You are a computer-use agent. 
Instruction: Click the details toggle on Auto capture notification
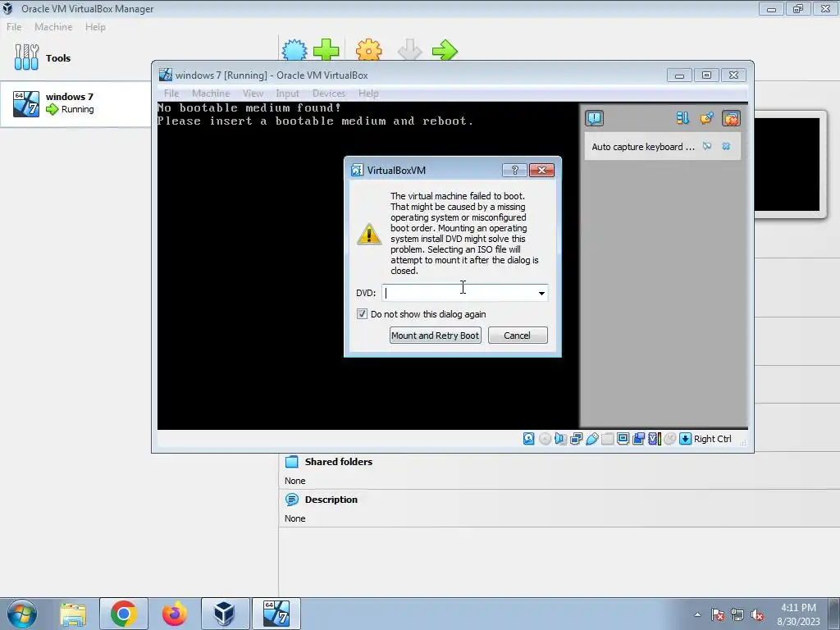click(x=707, y=146)
